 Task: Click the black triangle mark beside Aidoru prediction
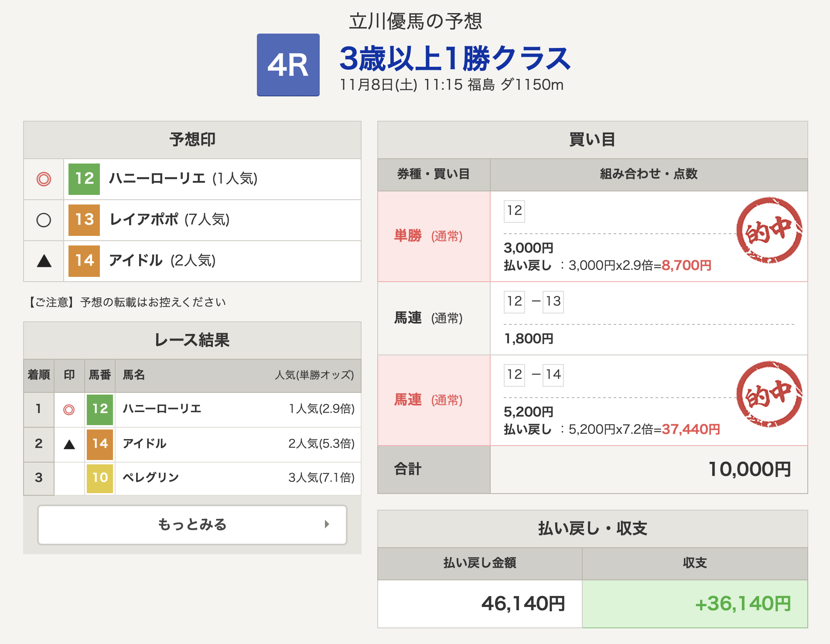tap(44, 261)
